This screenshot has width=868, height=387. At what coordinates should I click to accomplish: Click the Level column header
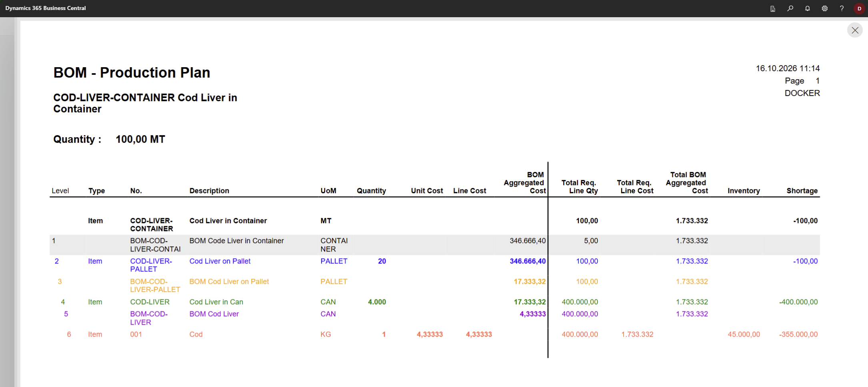60,191
